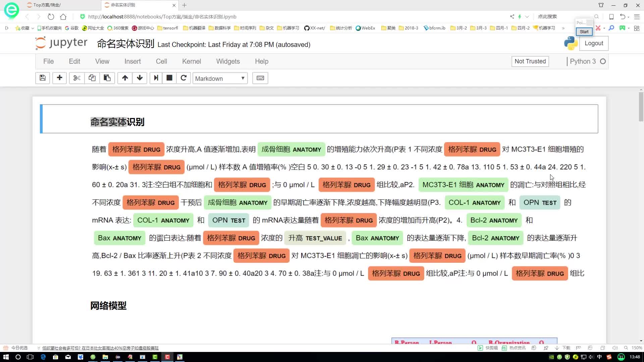Open the View menu
Image resolution: width=644 pixels, height=362 pixels.
point(102,61)
